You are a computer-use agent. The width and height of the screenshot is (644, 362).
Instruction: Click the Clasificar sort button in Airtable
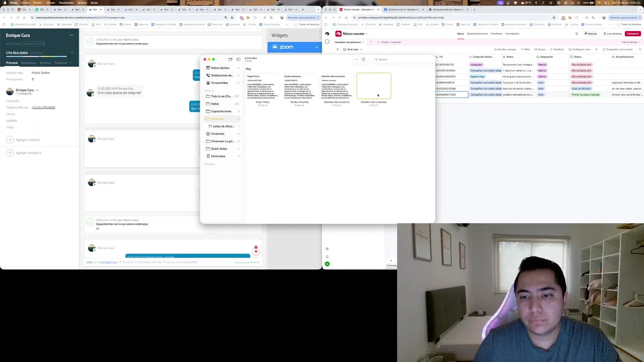[557, 49]
